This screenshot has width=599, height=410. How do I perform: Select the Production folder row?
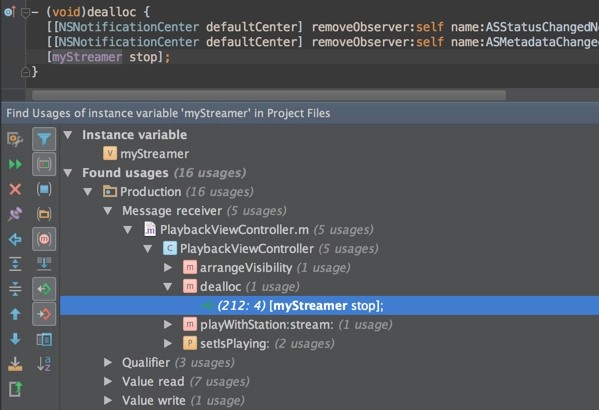(x=329, y=192)
